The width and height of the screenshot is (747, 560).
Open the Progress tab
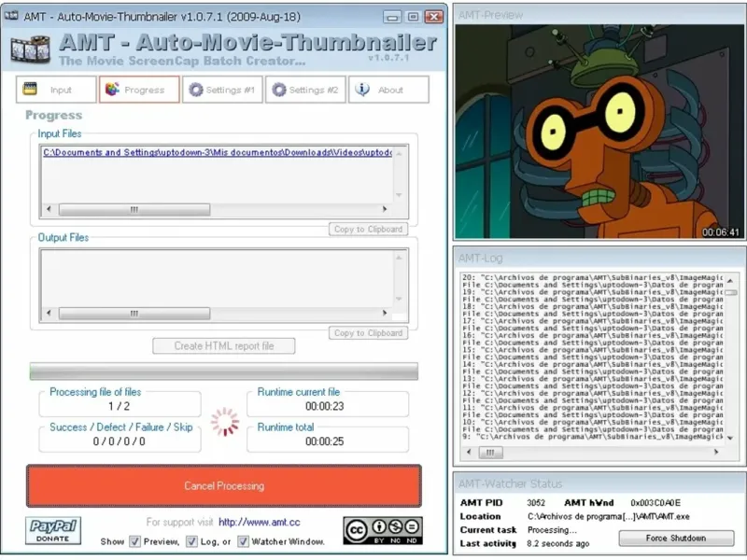point(139,90)
